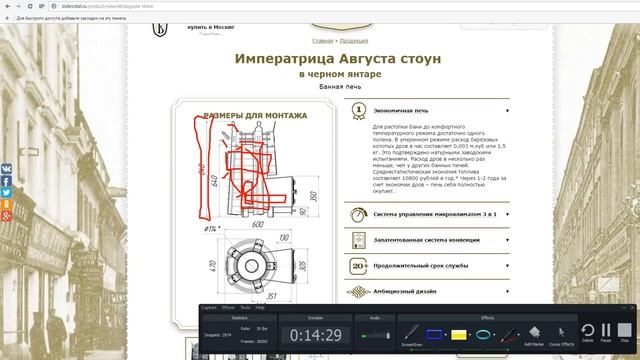Open ellipse tool options arrow
The height and width of the screenshot is (360, 640).
point(494,335)
